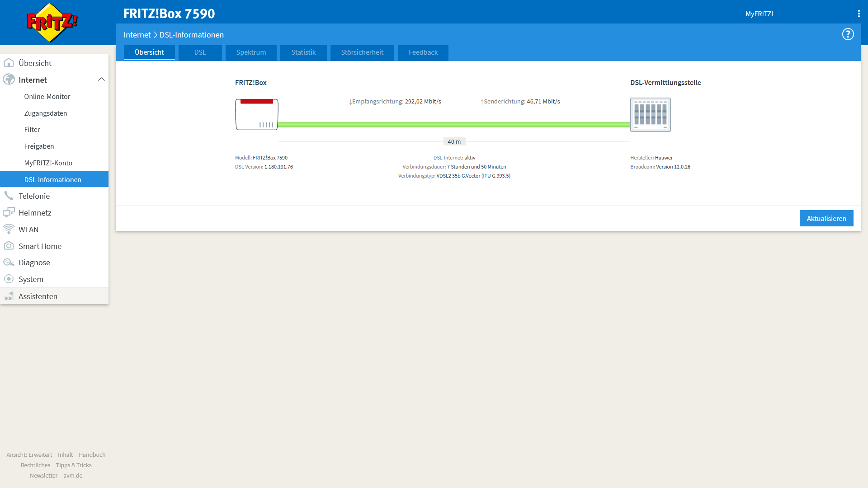
Task: Click the Telefonie phone icon
Action: click(9, 196)
